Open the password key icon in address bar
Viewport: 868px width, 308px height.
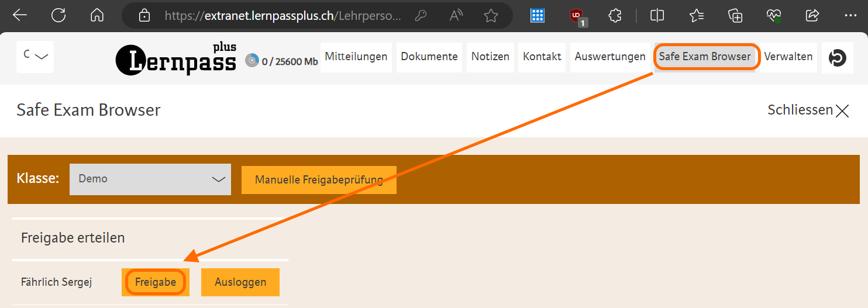(421, 16)
